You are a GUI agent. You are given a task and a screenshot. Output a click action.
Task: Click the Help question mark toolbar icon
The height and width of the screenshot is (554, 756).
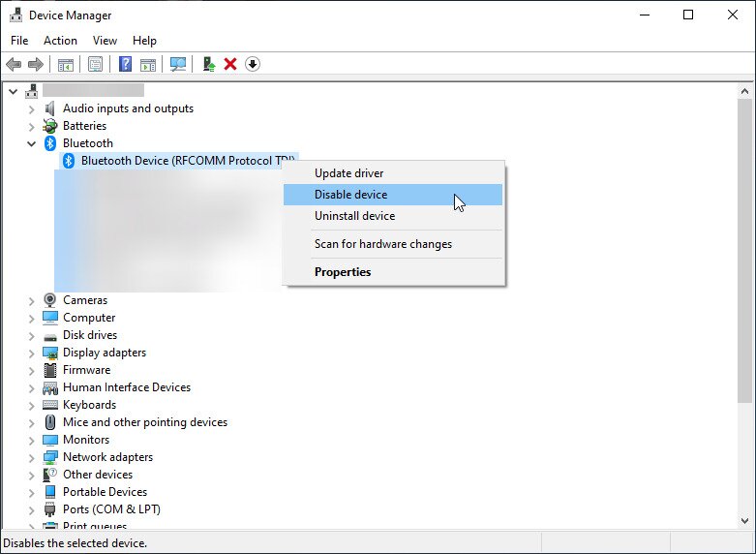[x=125, y=64]
